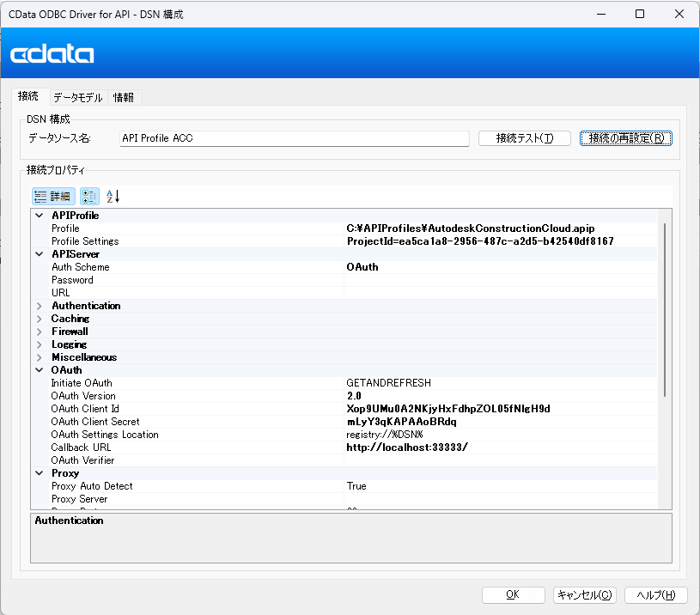Select the Password property label
This screenshot has height=615, width=700.
[x=72, y=280]
